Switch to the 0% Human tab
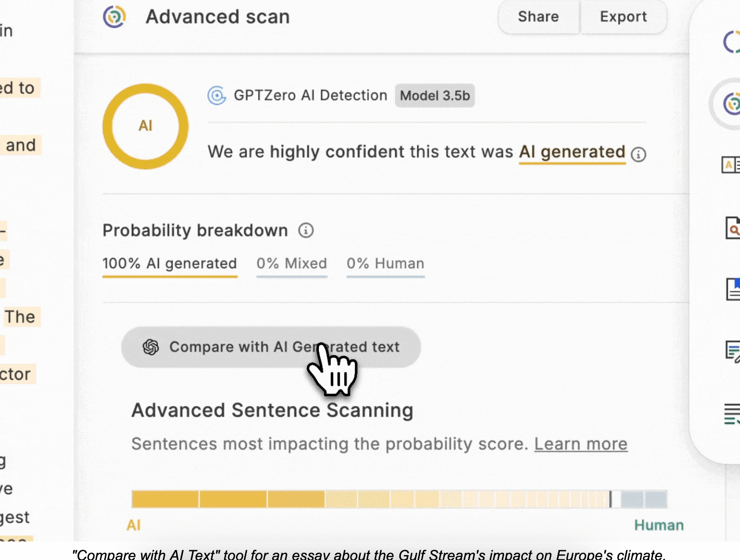Image resolution: width=740 pixels, height=560 pixels. [386, 264]
